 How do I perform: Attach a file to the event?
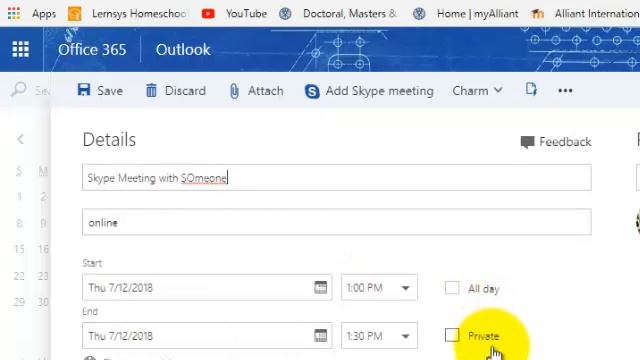tap(256, 90)
